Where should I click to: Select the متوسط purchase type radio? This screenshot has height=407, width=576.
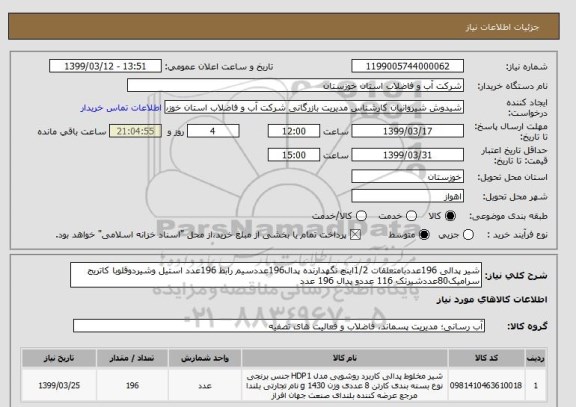tap(424, 235)
